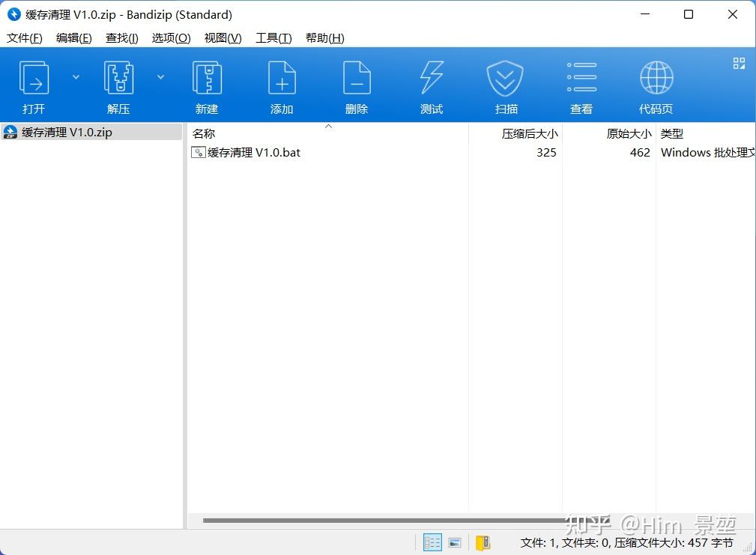
Task: Click the status bar file count text
Action: [627, 543]
